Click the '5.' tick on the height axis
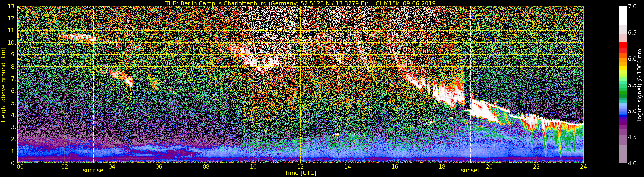 [x=13, y=103]
